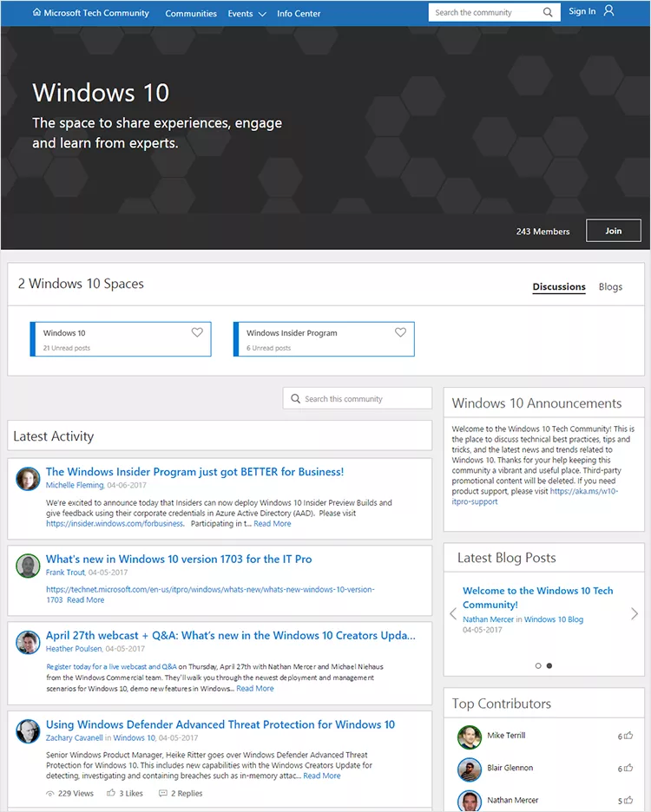This screenshot has width=651, height=812.
Task: Click Read More on Michelle Fleming's post
Action: 272,524
